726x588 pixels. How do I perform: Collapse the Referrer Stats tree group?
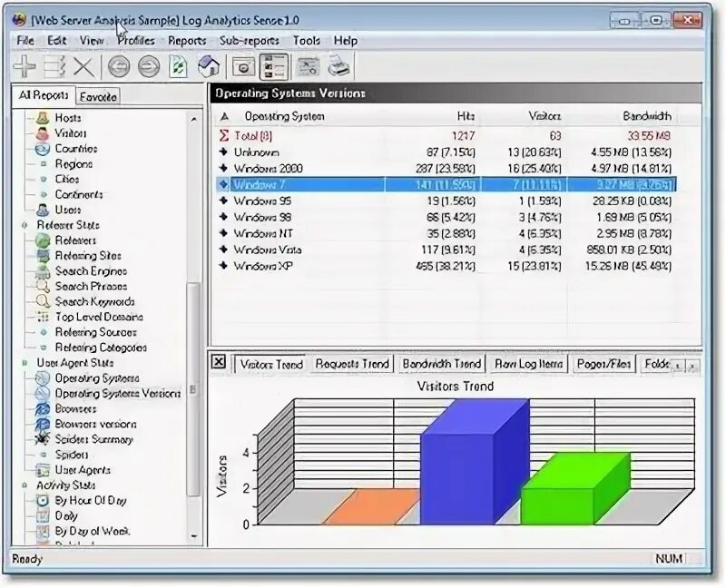click(x=25, y=225)
